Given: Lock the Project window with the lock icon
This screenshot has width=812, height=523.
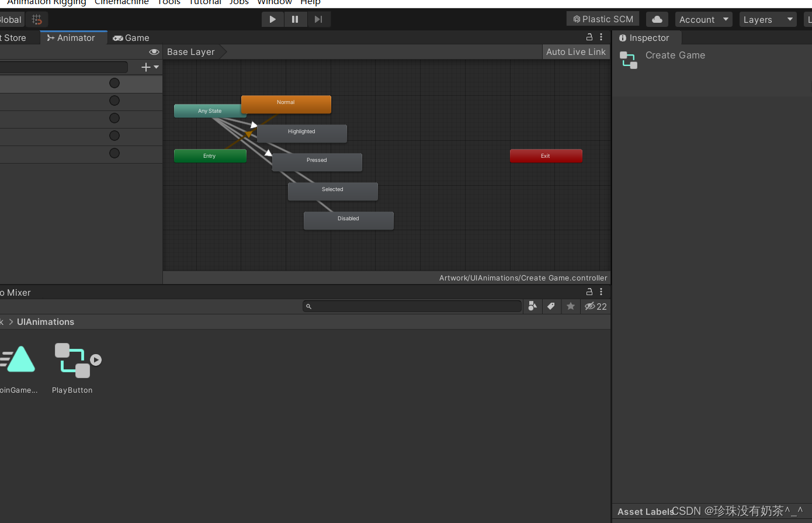Looking at the screenshot, I should pos(589,292).
